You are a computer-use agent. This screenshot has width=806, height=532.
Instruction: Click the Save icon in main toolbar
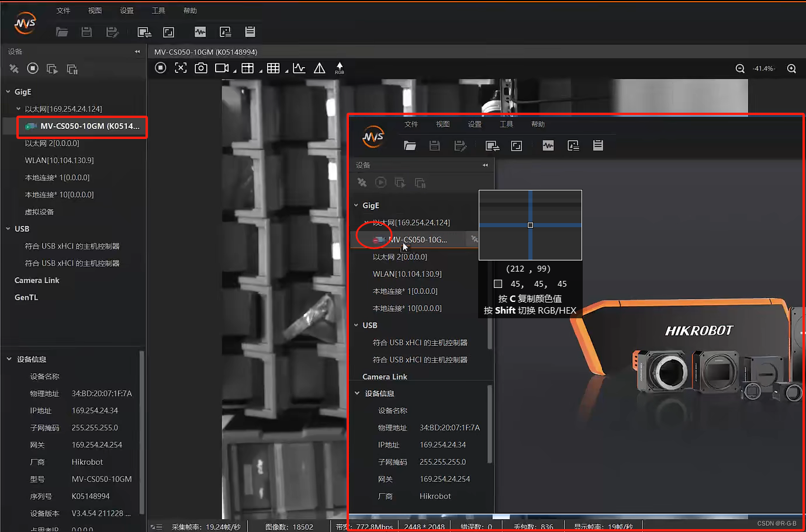tap(87, 32)
